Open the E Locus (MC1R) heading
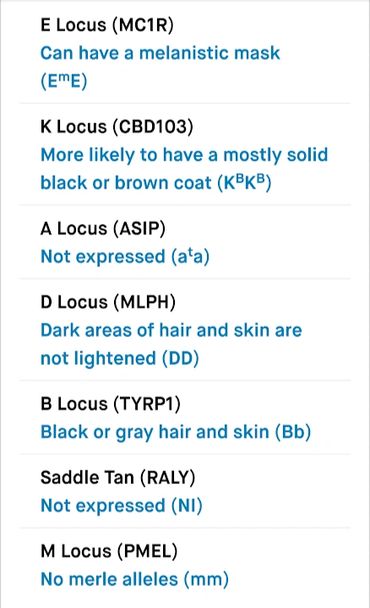This screenshot has height=608, width=370. click(107, 25)
